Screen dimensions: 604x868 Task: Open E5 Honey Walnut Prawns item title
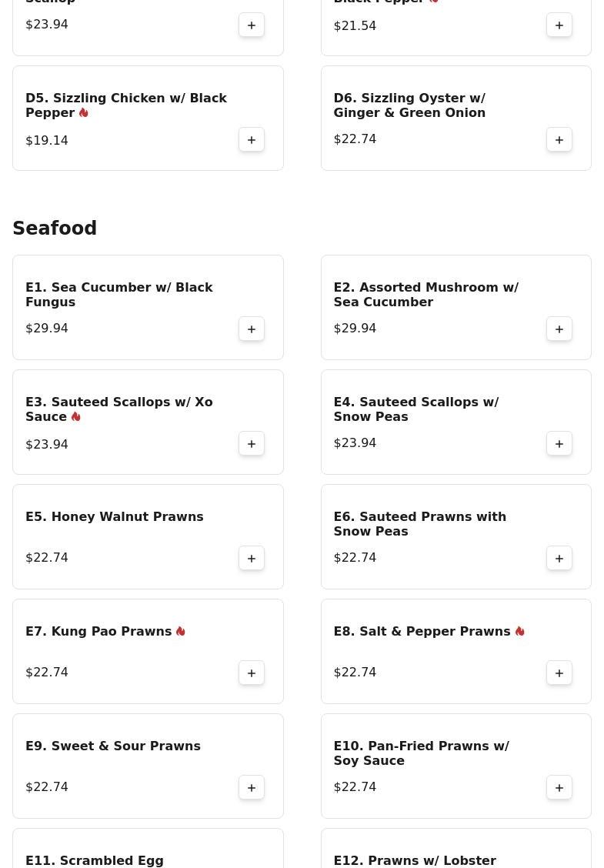115,517
